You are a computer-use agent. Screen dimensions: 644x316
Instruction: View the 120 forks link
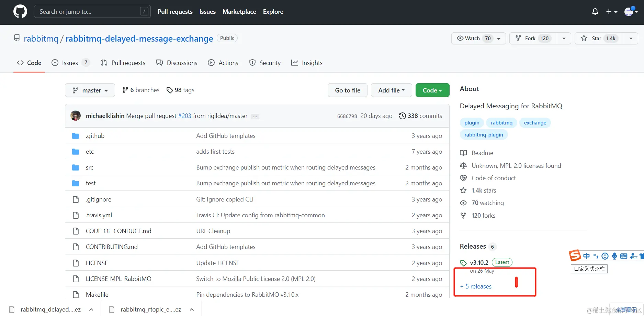tap(478, 216)
